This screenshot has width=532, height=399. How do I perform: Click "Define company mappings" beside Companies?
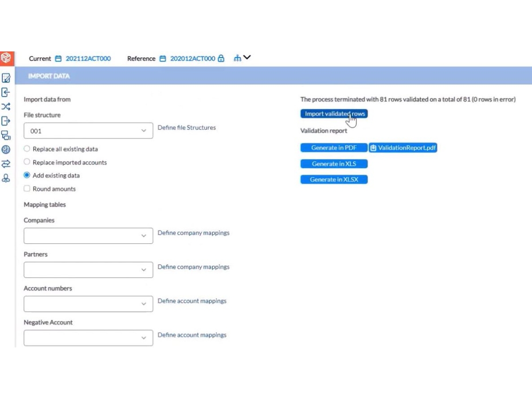194,233
